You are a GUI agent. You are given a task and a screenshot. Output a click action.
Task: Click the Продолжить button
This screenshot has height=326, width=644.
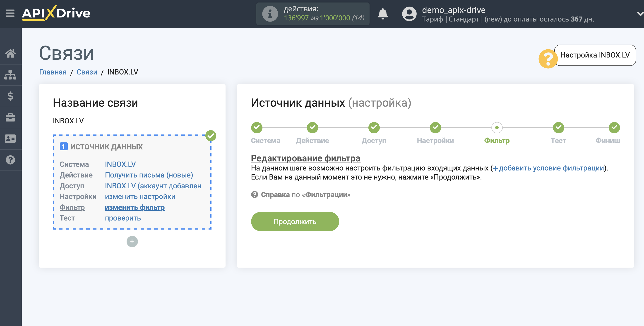pos(295,221)
